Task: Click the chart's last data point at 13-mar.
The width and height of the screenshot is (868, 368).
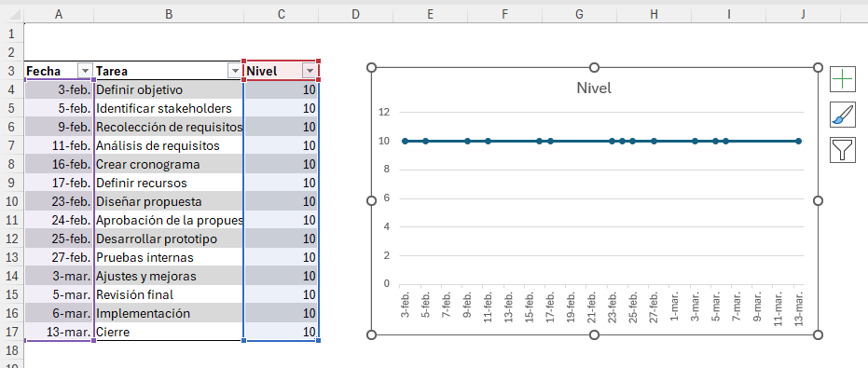Action: coord(798,141)
